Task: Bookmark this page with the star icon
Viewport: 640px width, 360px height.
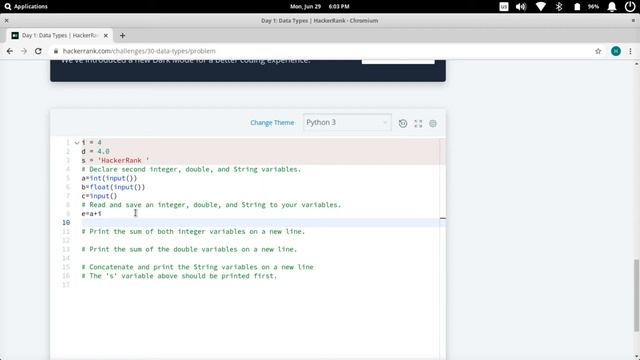Action: click(x=598, y=51)
